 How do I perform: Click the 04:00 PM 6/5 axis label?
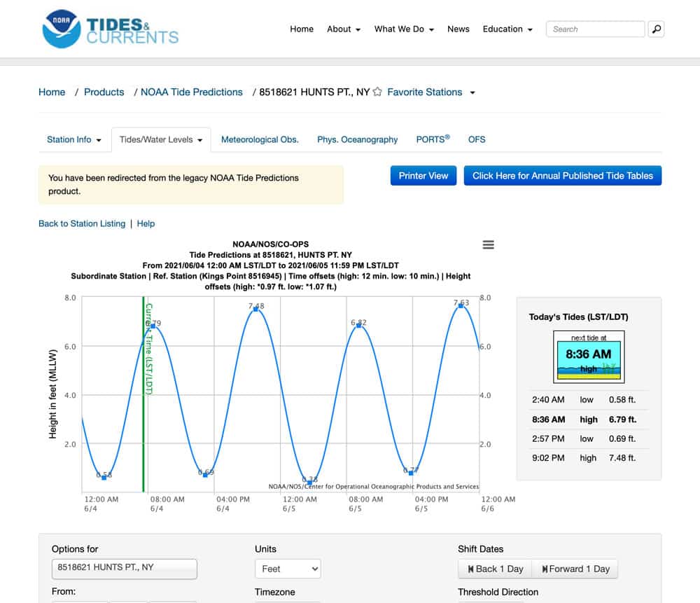click(x=432, y=504)
